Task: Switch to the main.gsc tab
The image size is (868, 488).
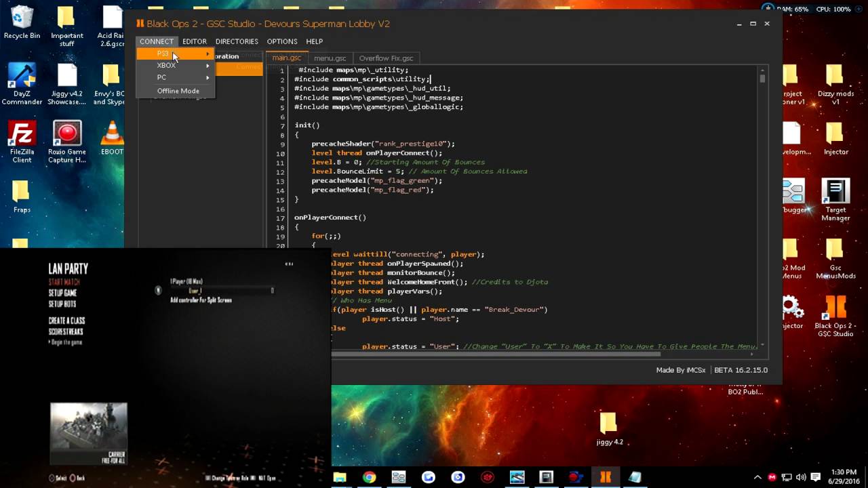Action: coord(286,58)
